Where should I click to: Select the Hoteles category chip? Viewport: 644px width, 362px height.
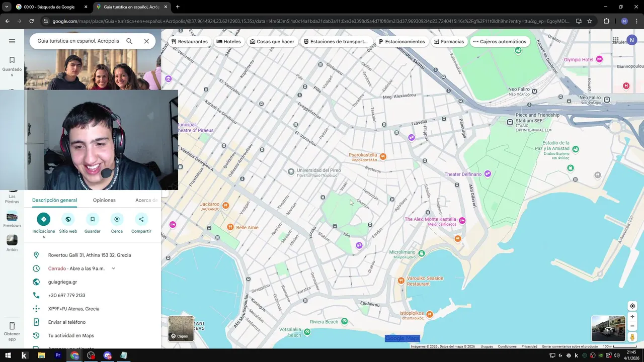(229, 42)
